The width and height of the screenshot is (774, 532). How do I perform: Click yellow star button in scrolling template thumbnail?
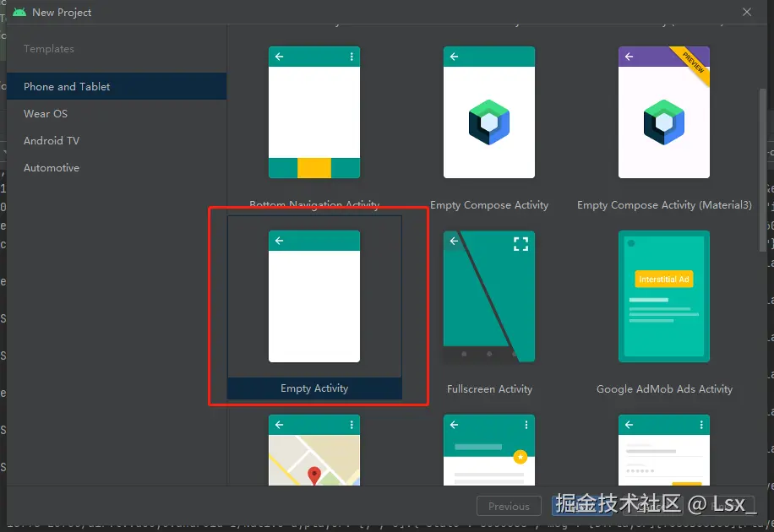pyautogui.click(x=521, y=457)
